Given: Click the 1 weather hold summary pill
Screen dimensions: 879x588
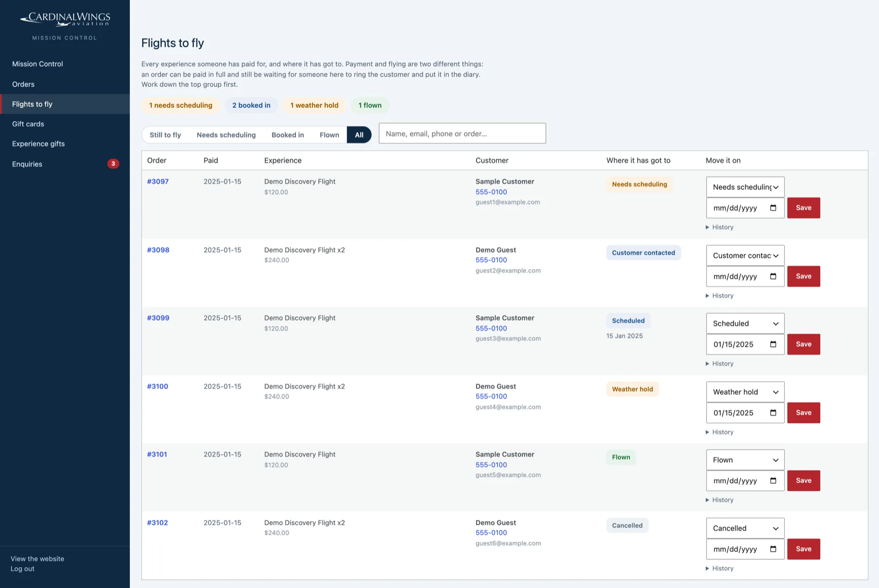Looking at the screenshot, I should 314,105.
